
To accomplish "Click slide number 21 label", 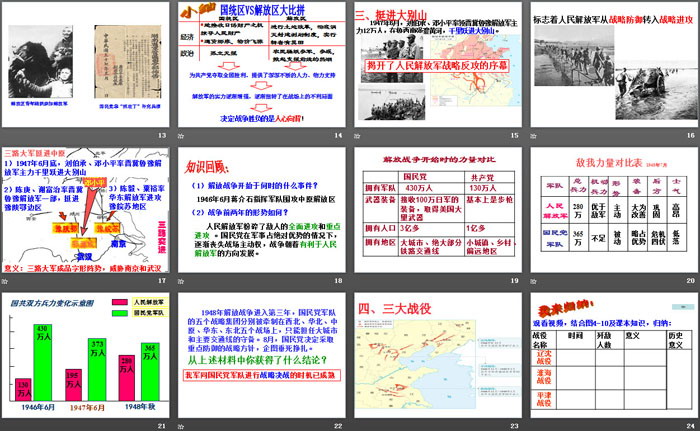I will (162, 426).
